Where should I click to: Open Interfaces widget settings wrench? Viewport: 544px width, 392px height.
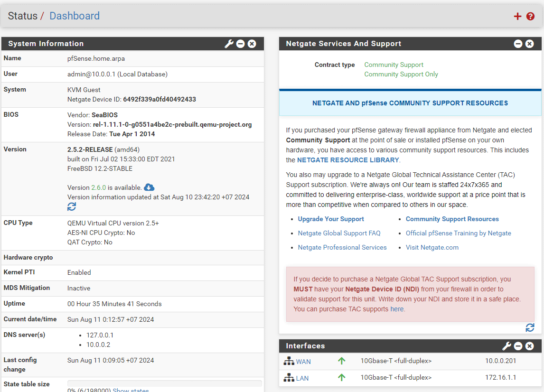tap(506, 346)
